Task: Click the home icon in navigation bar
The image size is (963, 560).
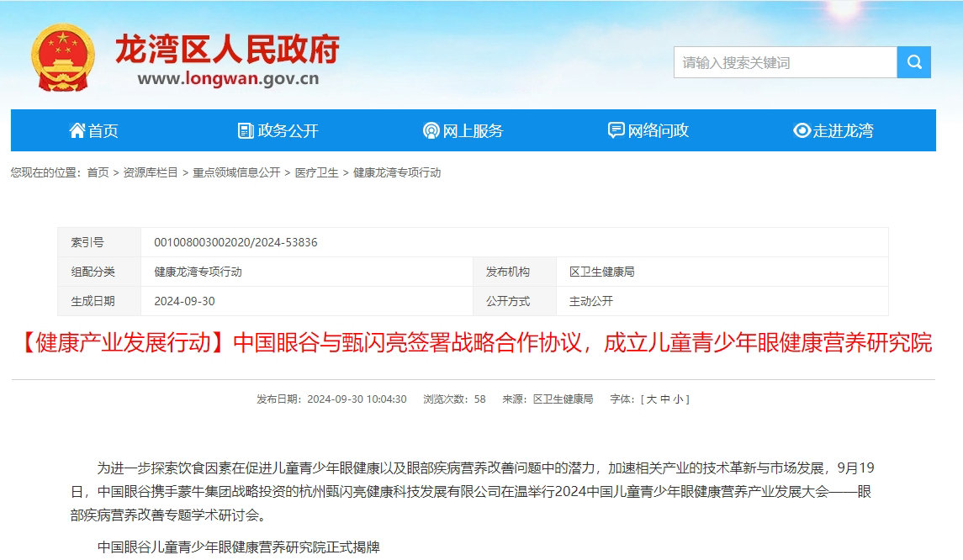Action: pyautogui.click(x=77, y=130)
